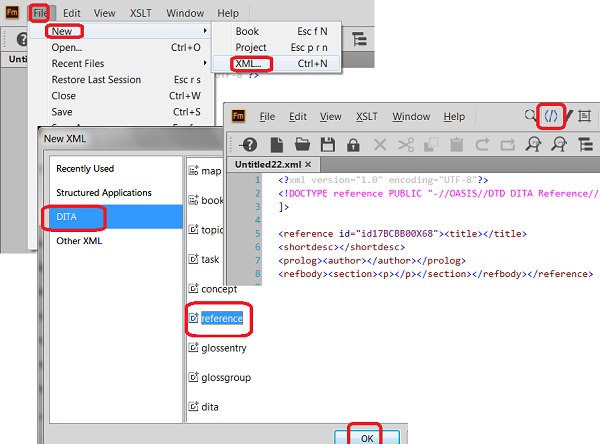Choose New in the File menu
The width and height of the screenshot is (600, 444).
(120, 31)
